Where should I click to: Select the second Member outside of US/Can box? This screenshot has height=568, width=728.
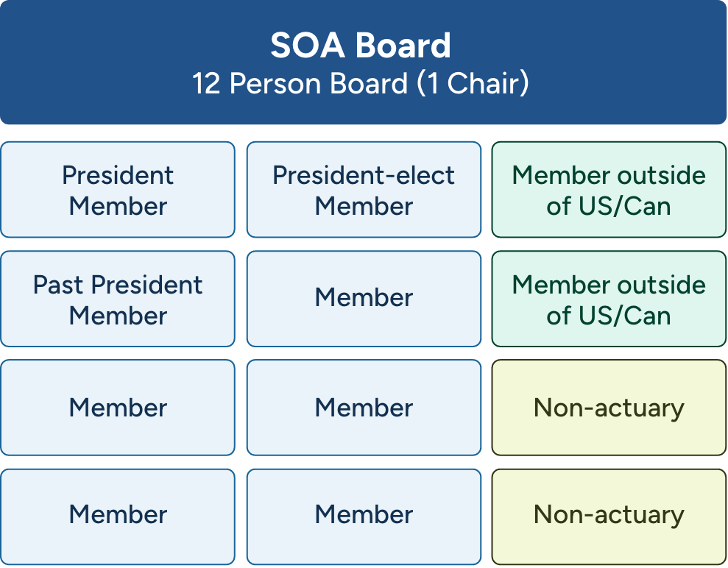coord(609,299)
